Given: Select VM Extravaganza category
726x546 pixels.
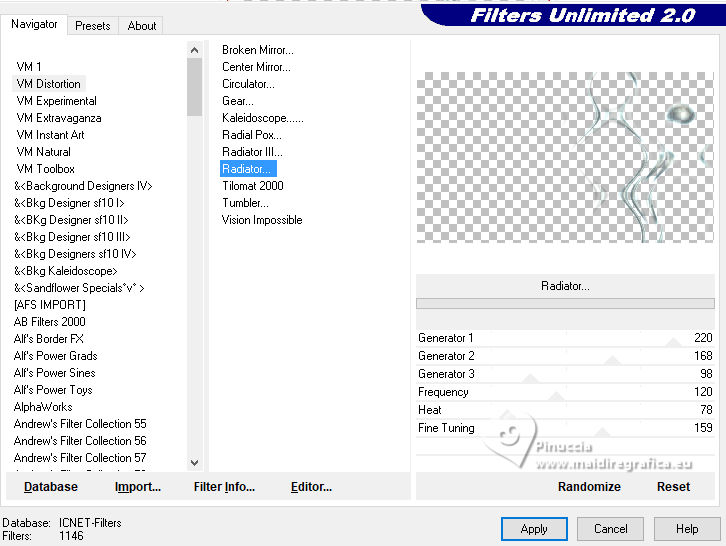Looking at the screenshot, I should pyautogui.click(x=59, y=118).
